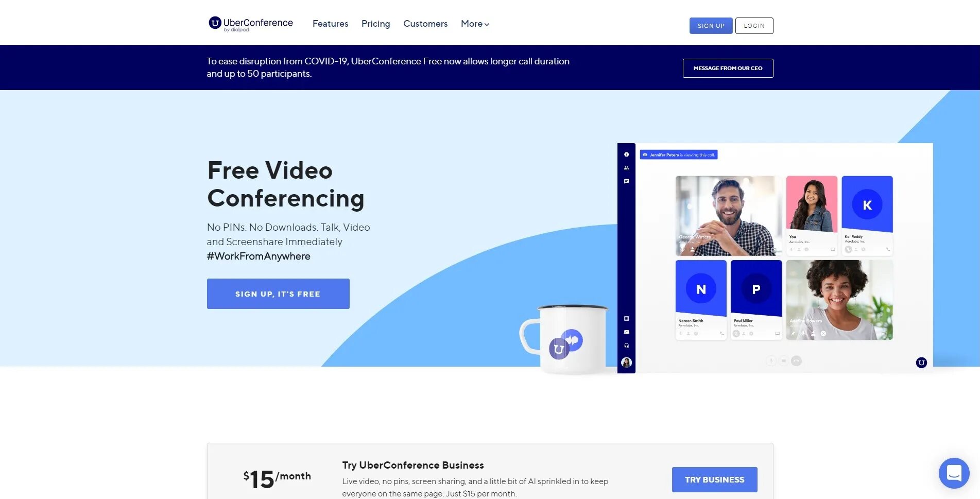Click the camera button in call controls
This screenshot has width=980, height=499.
783,361
